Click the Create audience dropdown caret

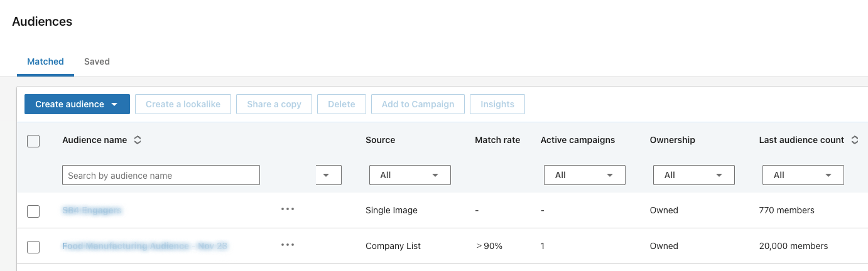[114, 105]
